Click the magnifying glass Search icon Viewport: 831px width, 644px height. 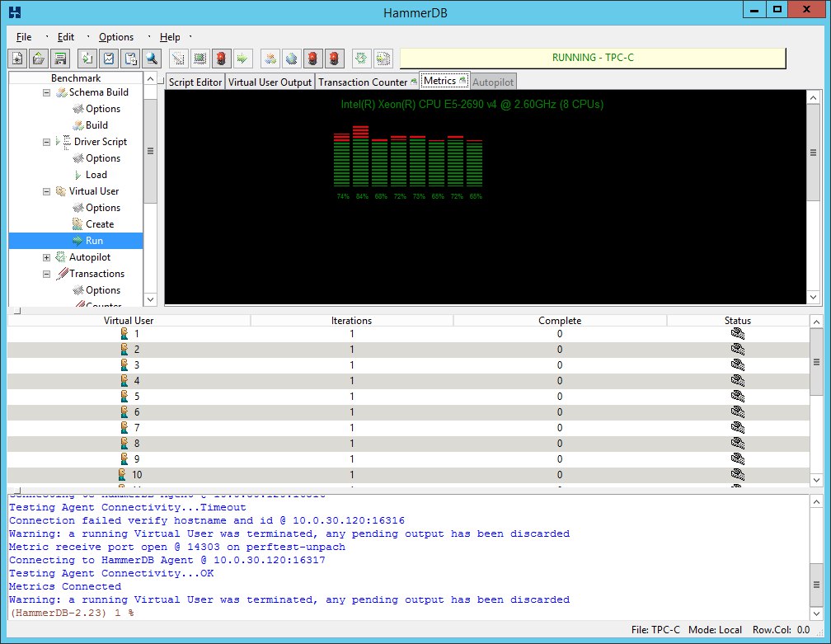[x=151, y=59]
